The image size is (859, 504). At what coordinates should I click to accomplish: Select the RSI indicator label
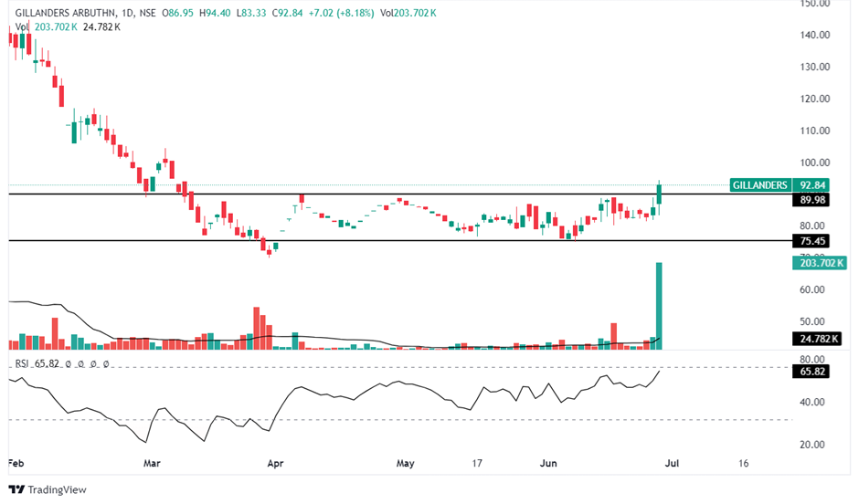click(x=22, y=363)
